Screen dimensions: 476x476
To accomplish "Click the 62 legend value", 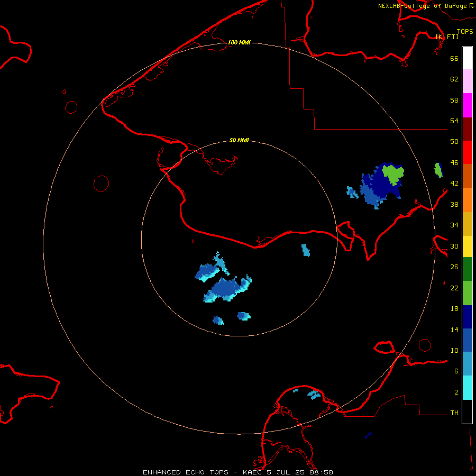I will pos(454,79).
